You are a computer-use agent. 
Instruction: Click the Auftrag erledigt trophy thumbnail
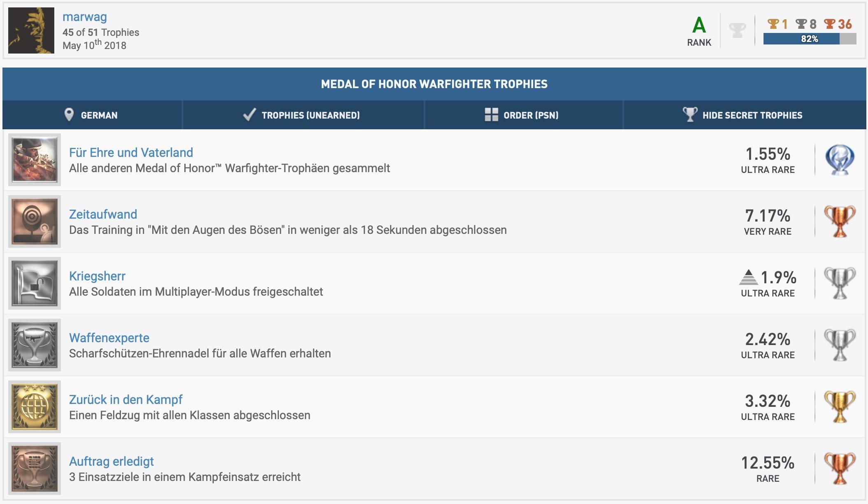[35, 469]
